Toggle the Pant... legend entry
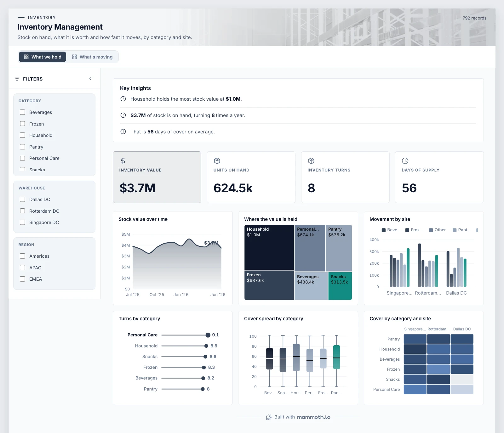Image resolution: width=504 pixels, height=433 pixels. click(x=462, y=230)
